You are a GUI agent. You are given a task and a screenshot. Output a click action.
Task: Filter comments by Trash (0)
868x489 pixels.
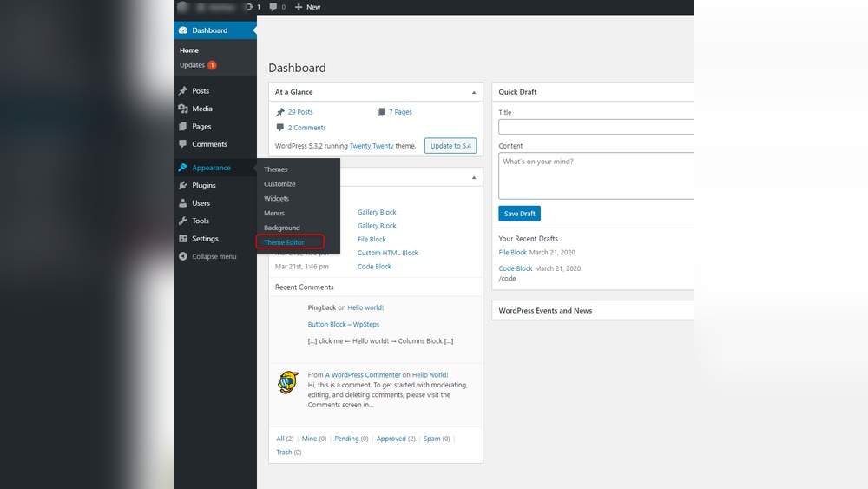pyautogui.click(x=288, y=453)
